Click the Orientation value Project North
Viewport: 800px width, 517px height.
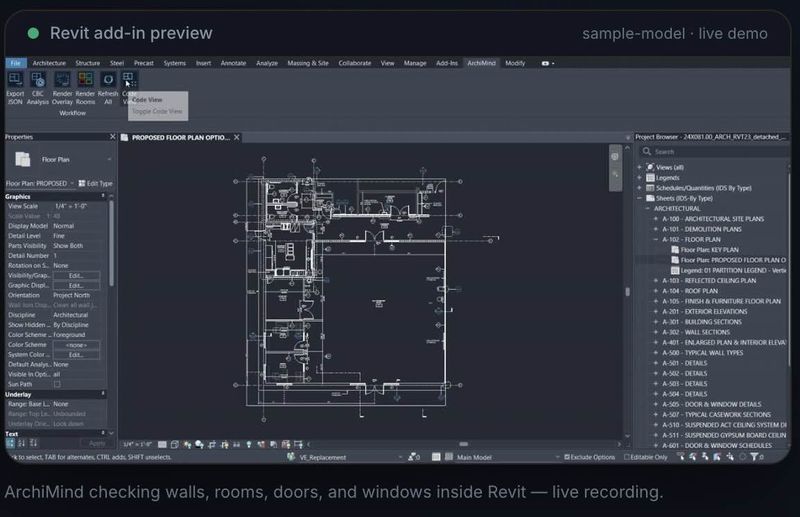click(71, 295)
